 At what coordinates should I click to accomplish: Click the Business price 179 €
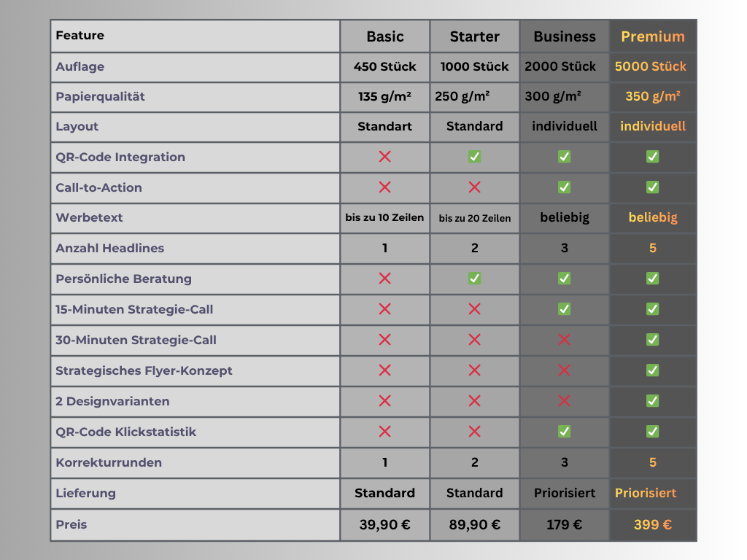[x=564, y=524]
